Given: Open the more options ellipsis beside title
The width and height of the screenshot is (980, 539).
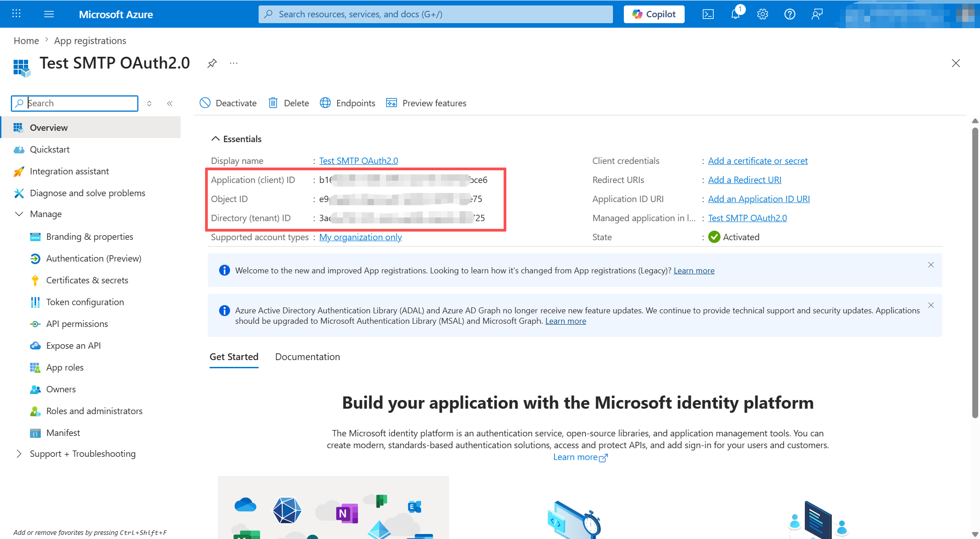Looking at the screenshot, I should coord(234,63).
